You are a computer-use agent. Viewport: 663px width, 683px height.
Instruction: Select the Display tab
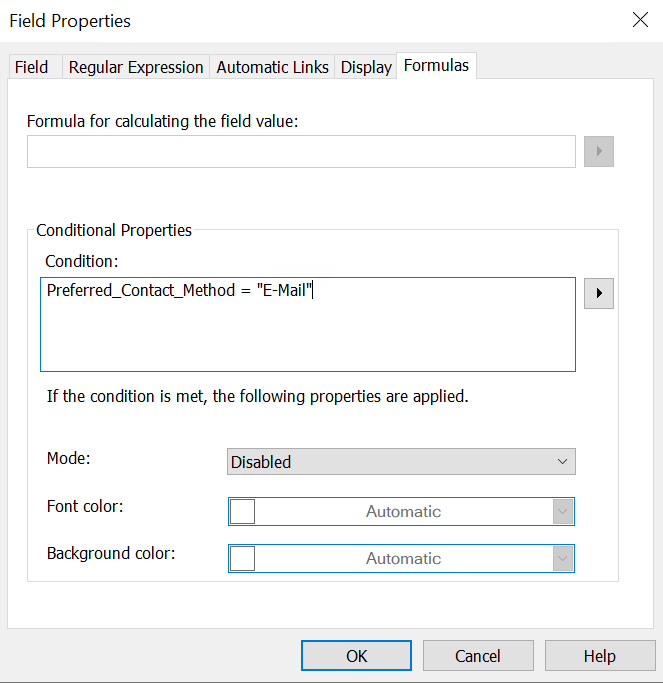366,67
